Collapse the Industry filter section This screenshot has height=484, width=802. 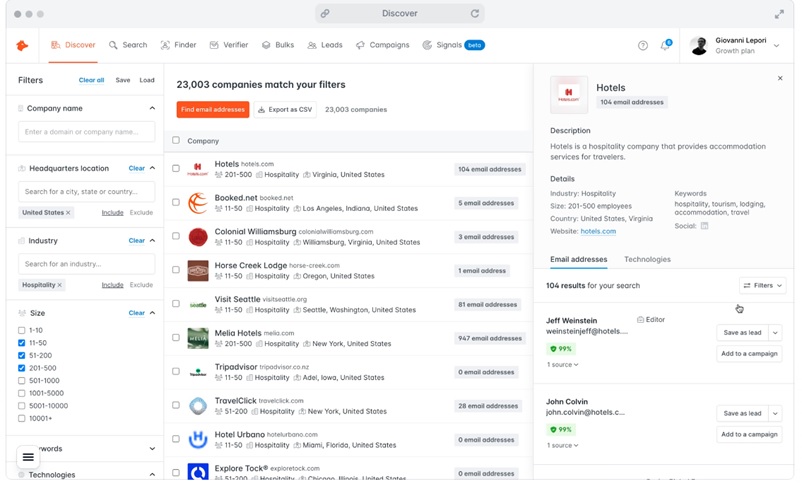(152, 240)
